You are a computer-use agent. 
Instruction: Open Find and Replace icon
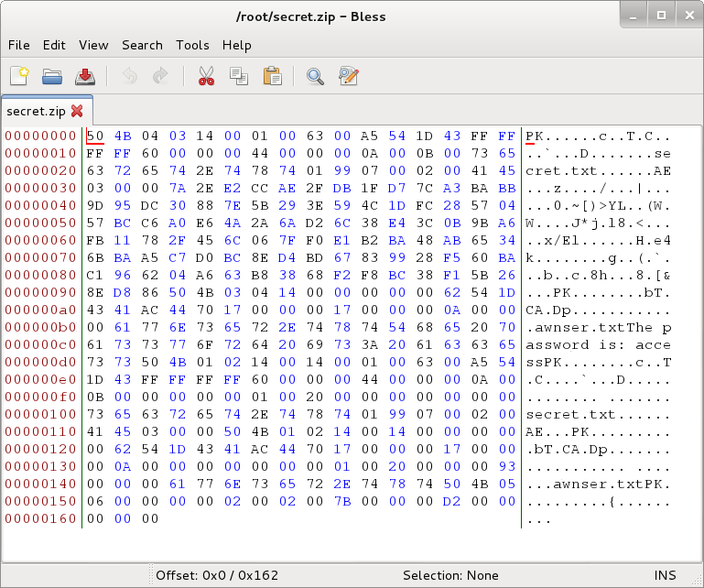click(349, 76)
